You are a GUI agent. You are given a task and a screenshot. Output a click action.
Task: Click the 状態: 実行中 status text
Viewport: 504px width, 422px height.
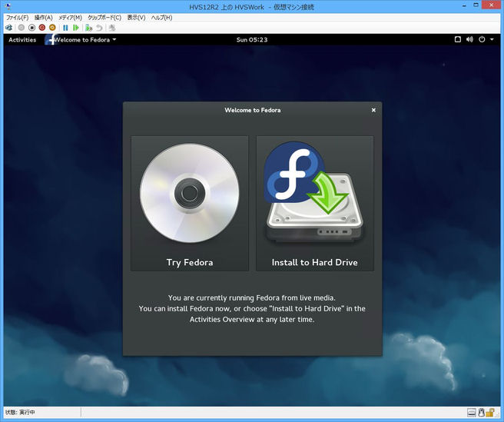[20, 412]
